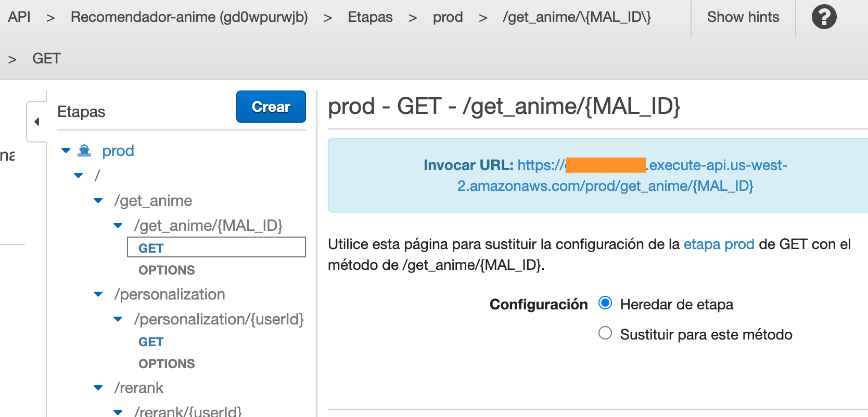Collapse the root slash resource node
The height and width of the screenshot is (417, 868).
[x=79, y=176]
